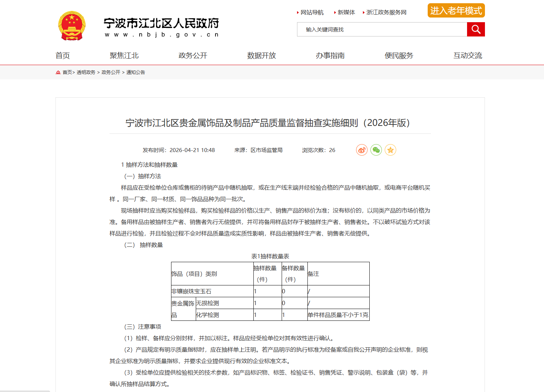Image resolution: width=544 pixels, height=392 pixels.
Task: Open the 网站导航 link
Action: [312, 13]
